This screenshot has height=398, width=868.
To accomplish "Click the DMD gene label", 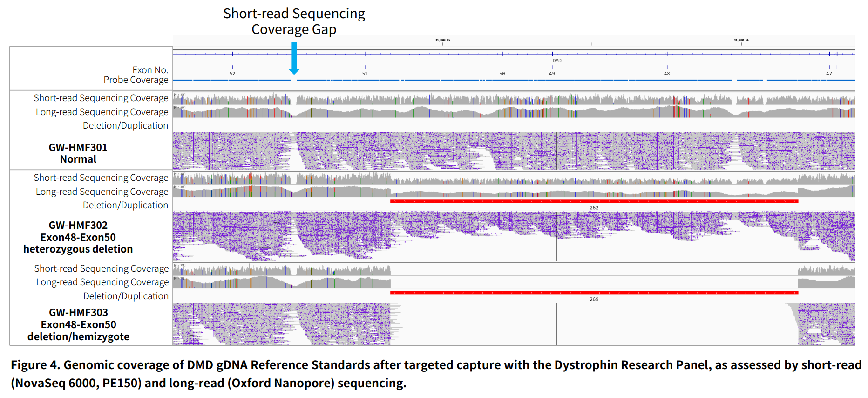I will coord(557,61).
